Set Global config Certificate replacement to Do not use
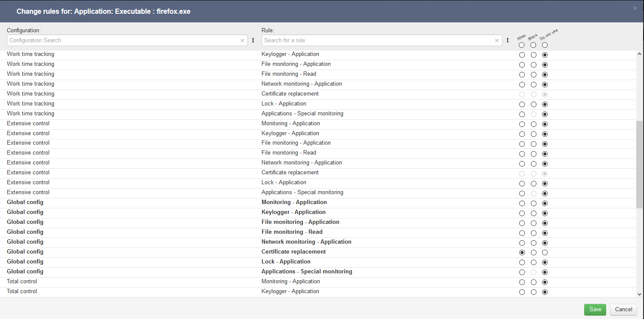Screen dimensions: 644x319 point(545,253)
